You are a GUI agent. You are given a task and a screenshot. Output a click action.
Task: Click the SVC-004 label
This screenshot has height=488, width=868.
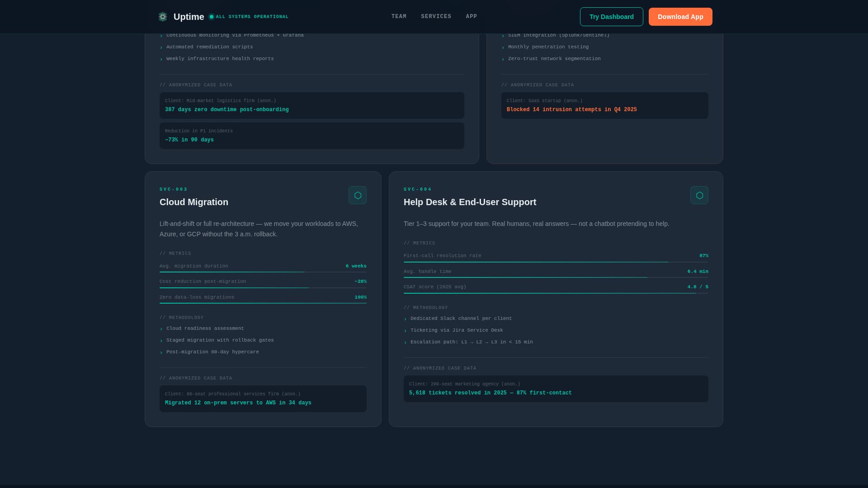(418, 189)
